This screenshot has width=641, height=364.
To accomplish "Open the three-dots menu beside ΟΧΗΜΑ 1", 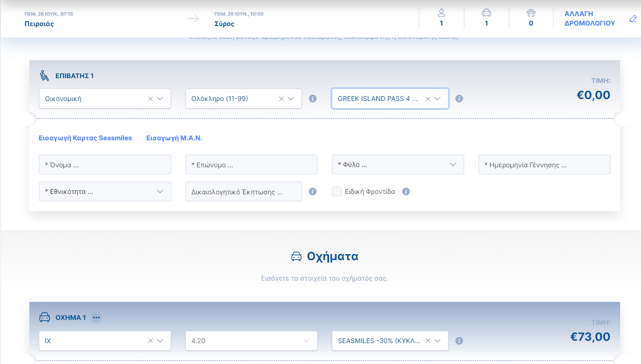I will click(x=96, y=318).
